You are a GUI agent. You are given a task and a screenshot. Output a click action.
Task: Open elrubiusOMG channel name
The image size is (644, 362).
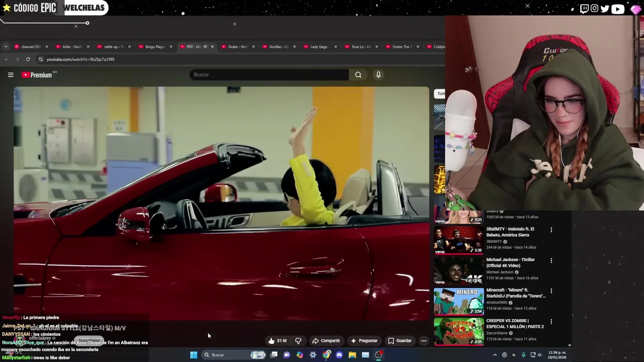497,303
